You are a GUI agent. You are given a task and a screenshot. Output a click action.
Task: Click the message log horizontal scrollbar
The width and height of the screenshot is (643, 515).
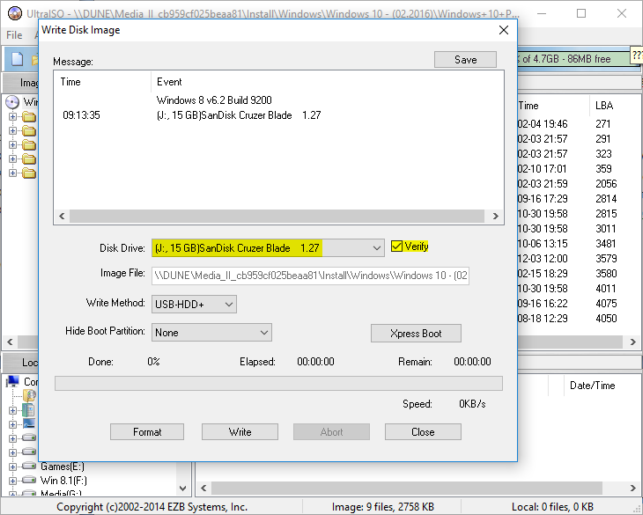coord(278,216)
